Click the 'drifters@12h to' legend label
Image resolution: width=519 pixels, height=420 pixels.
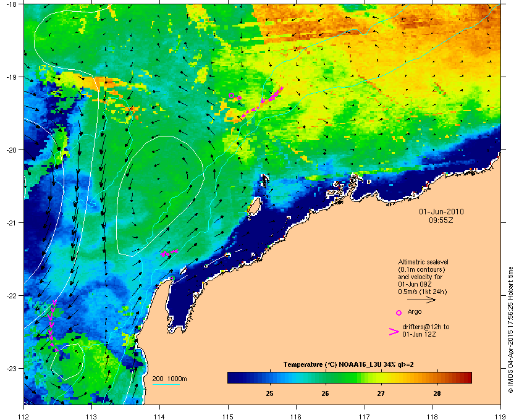(x=426, y=327)
